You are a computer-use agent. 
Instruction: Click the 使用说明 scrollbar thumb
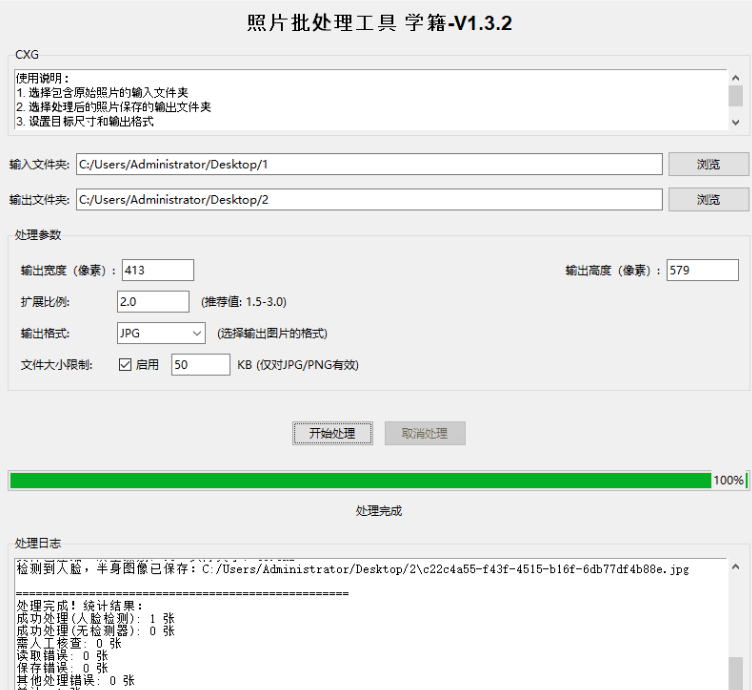736,96
